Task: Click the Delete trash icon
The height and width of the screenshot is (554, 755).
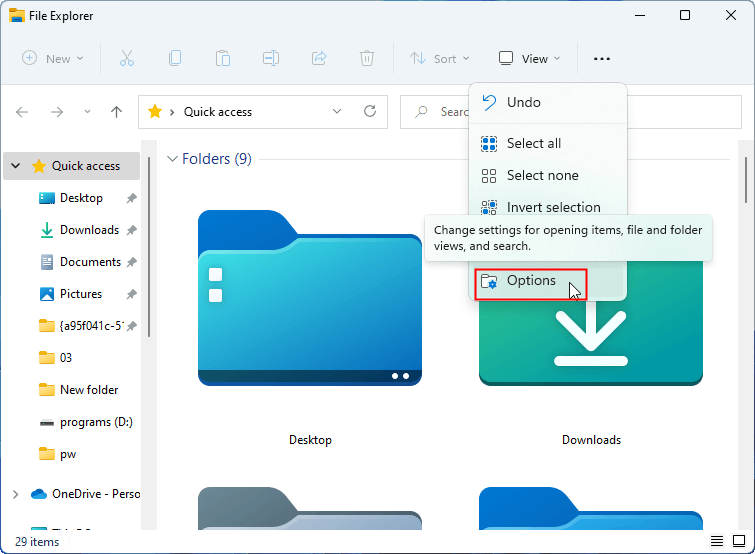Action: (367, 58)
